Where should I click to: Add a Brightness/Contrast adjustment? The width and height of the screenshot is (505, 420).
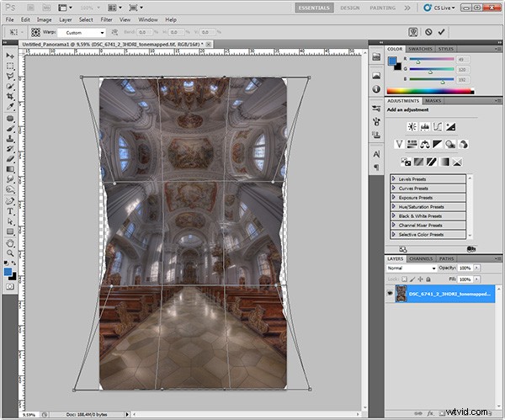412,126
